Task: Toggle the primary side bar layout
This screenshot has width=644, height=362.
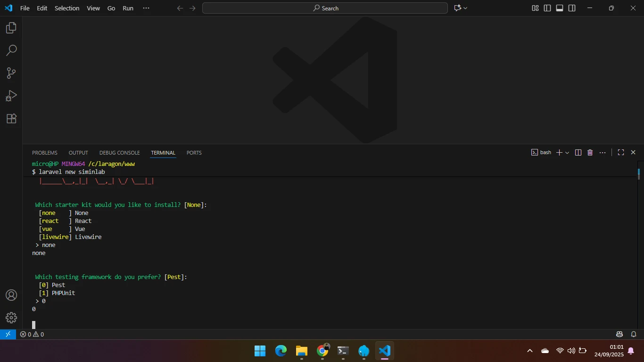Action: [547, 8]
